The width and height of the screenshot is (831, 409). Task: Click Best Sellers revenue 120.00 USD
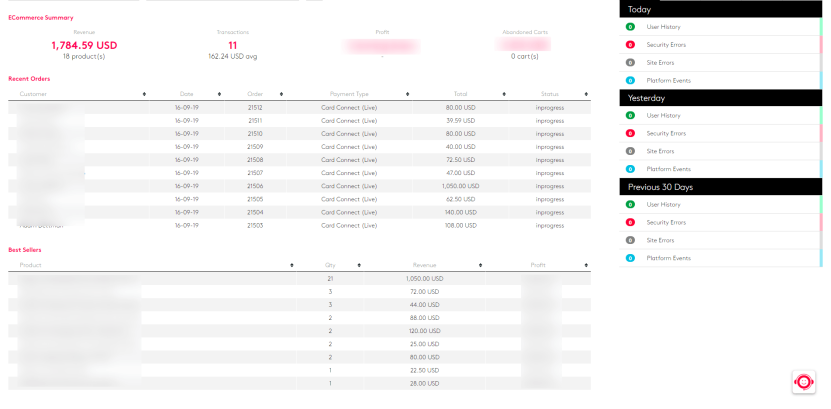424,331
